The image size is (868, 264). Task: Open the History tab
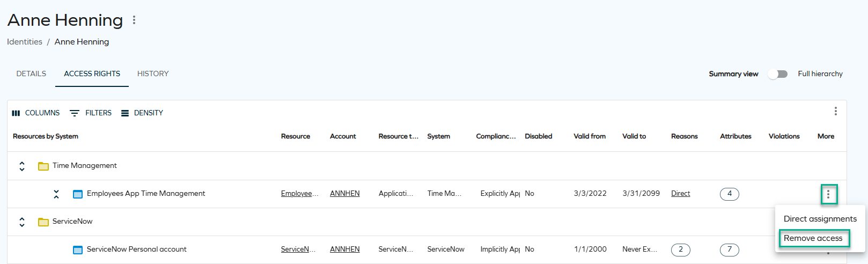coord(153,74)
